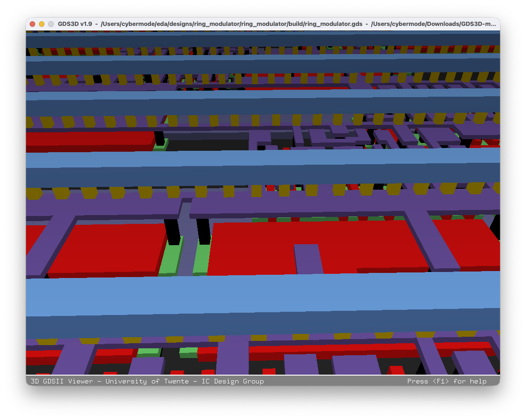Image resolution: width=526 pixels, height=420 pixels.
Task: Minimize the GDS3D viewer window
Action: point(41,24)
